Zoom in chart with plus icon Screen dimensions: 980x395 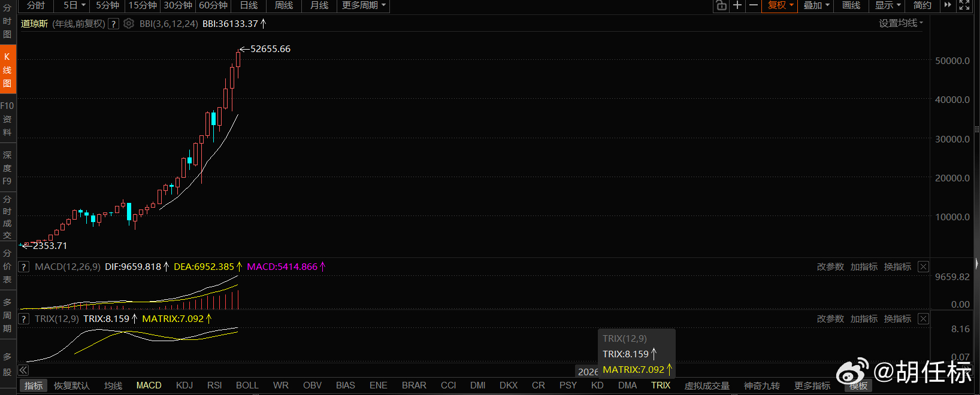[737, 5]
